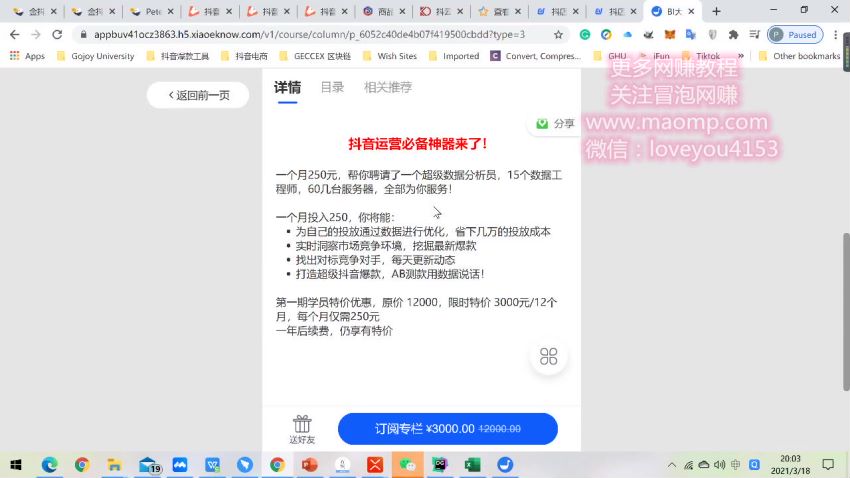This screenshot has width=850, height=478.
Task: Open the Grammarly extension icon
Action: (x=585, y=35)
